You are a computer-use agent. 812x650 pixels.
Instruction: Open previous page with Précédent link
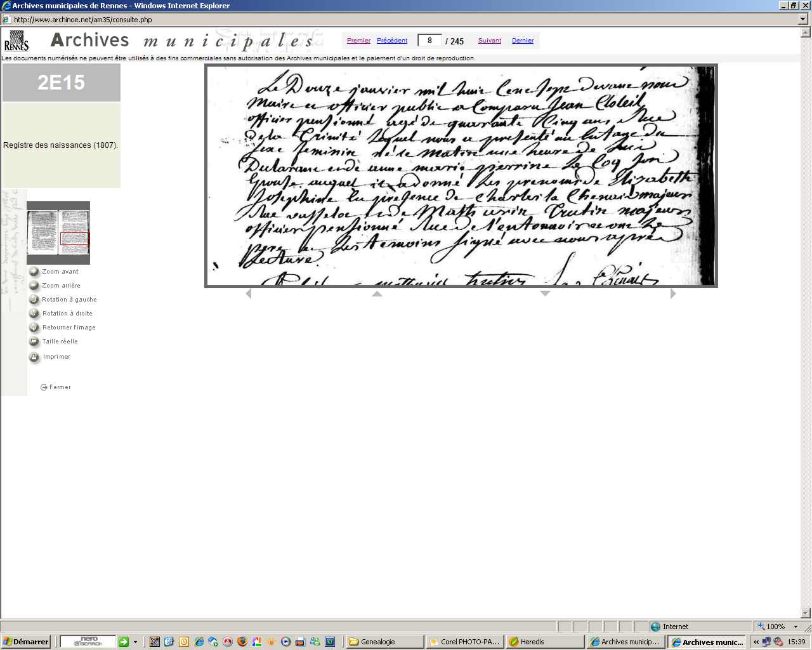tap(392, 41)
